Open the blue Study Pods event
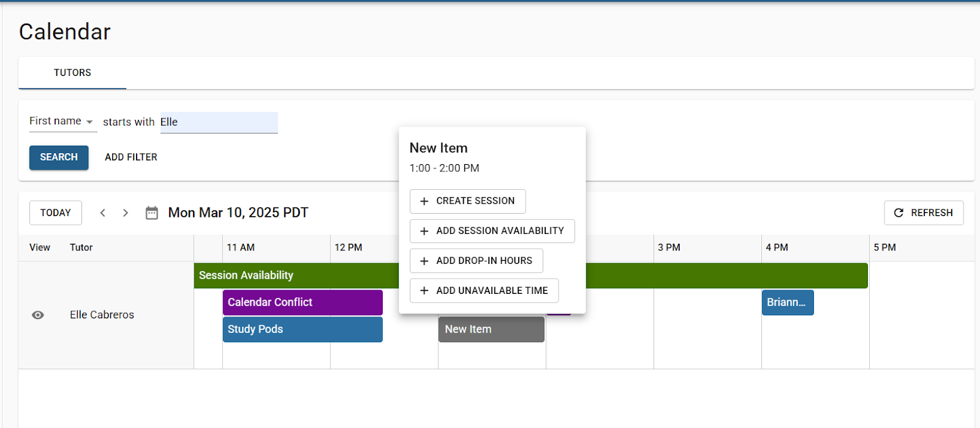The height and width of the screenshot is (428, 980). [303, 329]
